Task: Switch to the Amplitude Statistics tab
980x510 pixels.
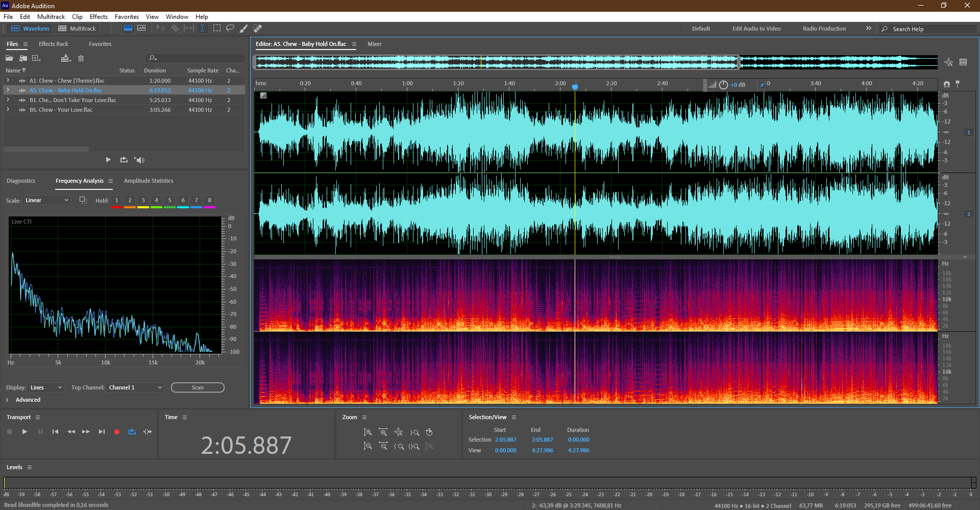Action: click(149, 181)
